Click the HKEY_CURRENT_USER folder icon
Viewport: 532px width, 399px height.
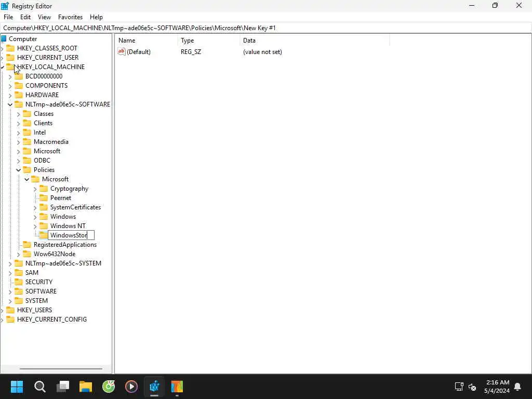point(10,57)
